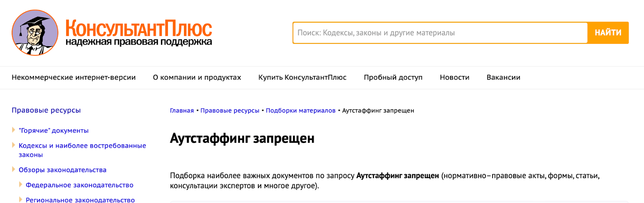Screen dimensions: 644x203
Task: Click the КонсультантПлюс logo text
Action: tap(138, 33)
